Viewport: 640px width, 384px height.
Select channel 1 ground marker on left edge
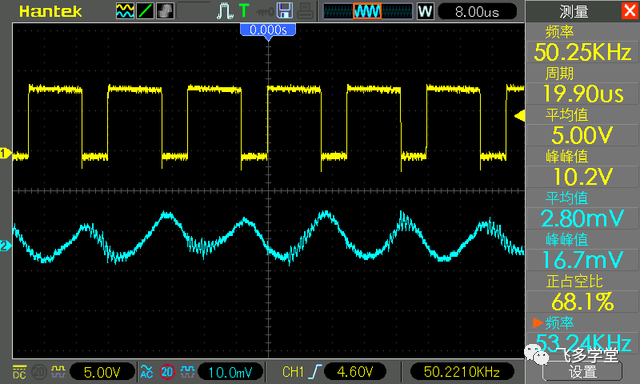coord(5,154)
